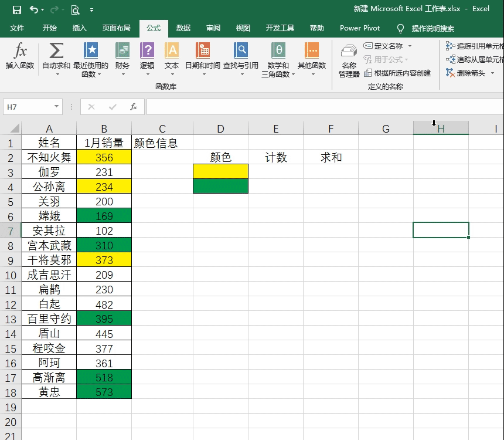Click the formula bar fx button

134,107
